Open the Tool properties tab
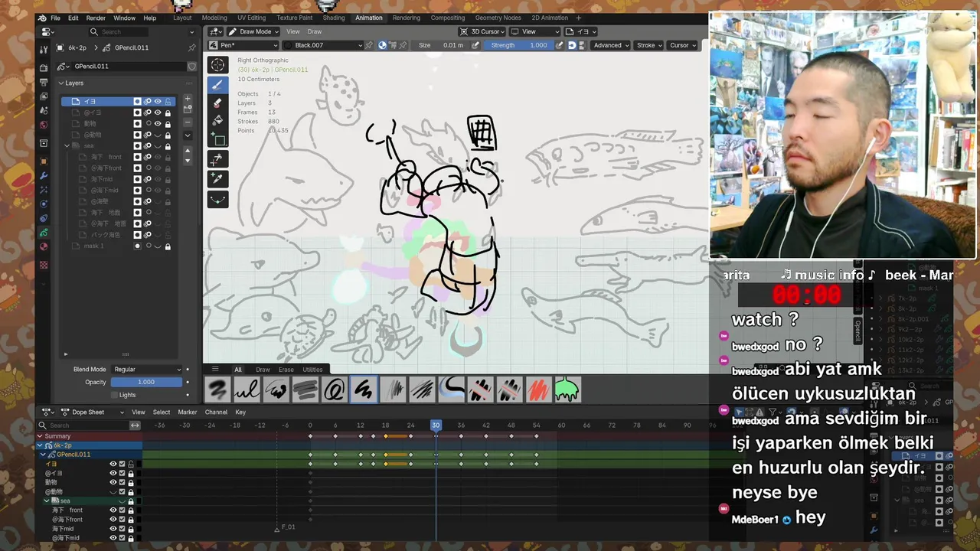 [44, 49]
